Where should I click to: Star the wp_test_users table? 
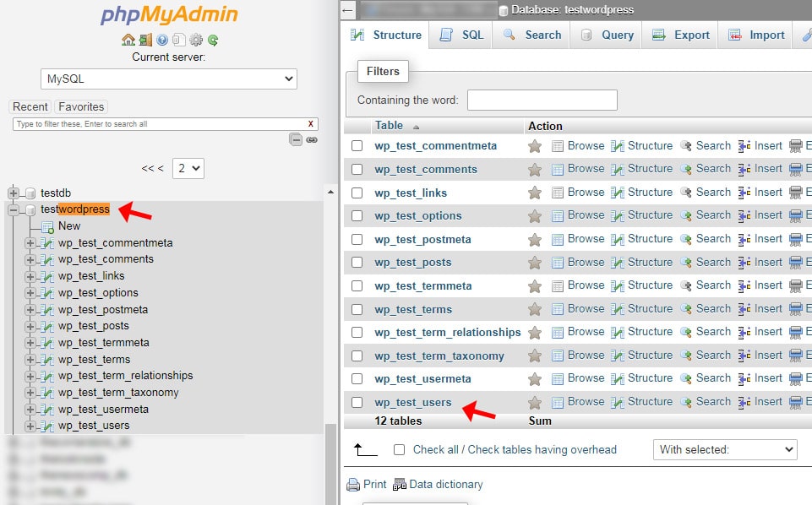tap(535, 403)
